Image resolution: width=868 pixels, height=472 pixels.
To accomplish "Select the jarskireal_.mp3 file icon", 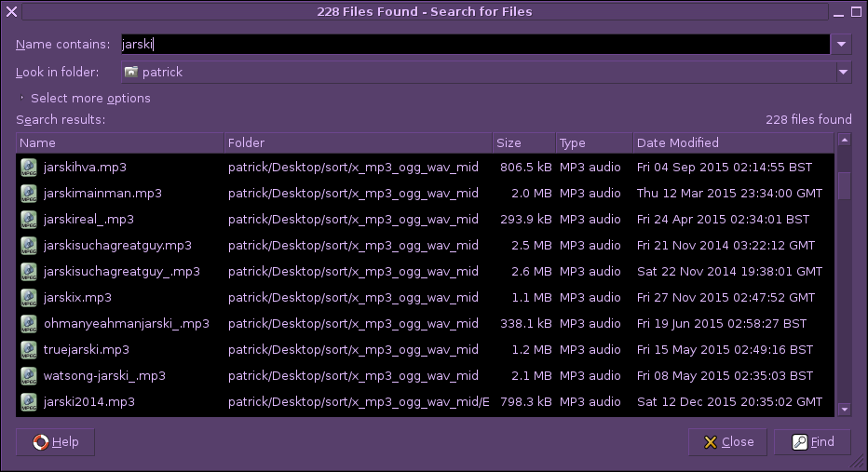I will [28, 220].
